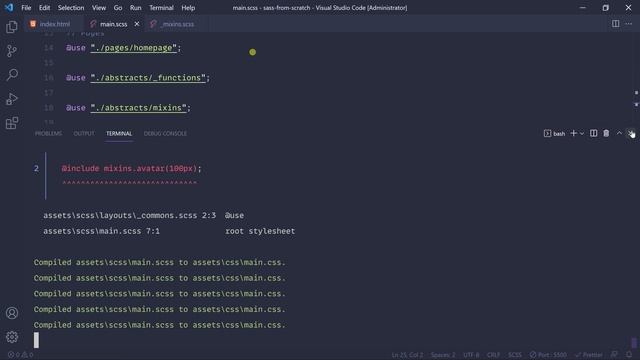Split the editor to the right
Viewport: 640px width, 360px height.
point(616,24)
